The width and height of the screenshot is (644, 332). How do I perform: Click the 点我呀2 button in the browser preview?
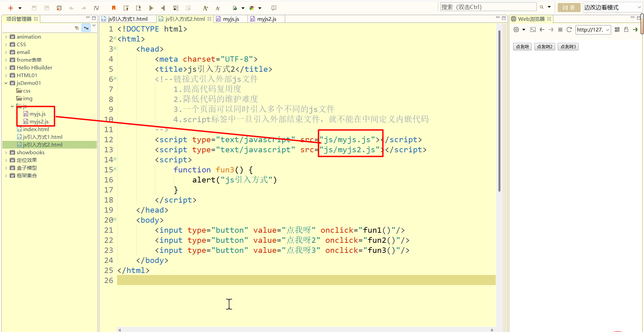(545, 47)
